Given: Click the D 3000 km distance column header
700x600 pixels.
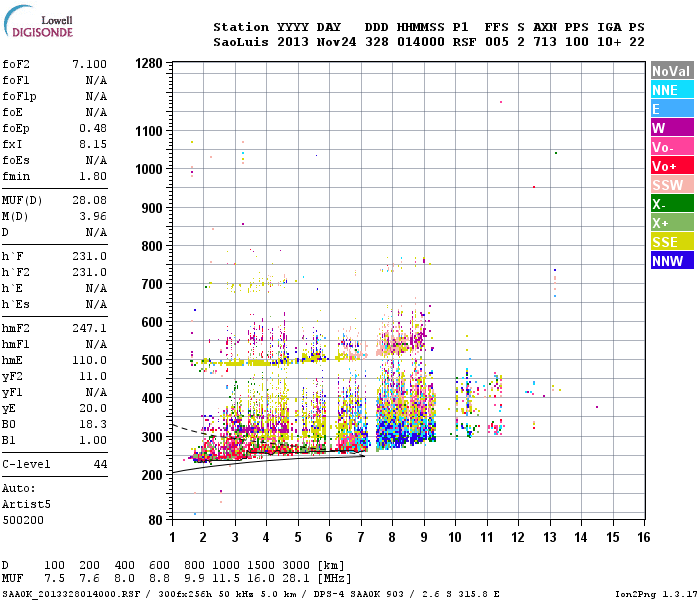Looking at the screenshot, I should coord(296,566).
